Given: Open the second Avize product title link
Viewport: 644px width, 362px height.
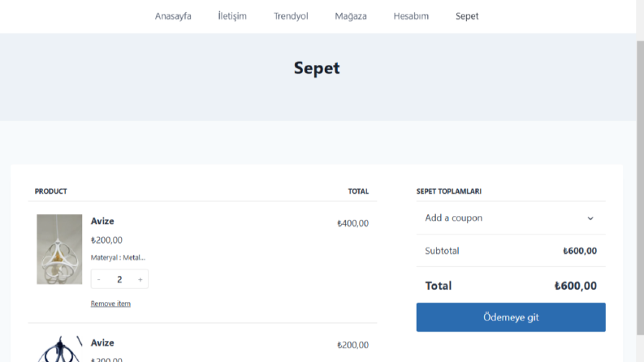Looking at the screenshot, I should point(102,343).
